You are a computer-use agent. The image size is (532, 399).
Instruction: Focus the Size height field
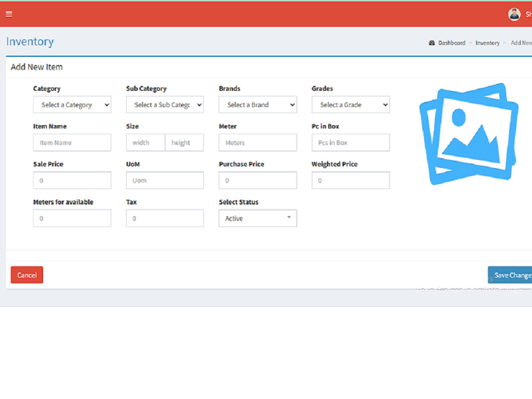pos(184,143)
